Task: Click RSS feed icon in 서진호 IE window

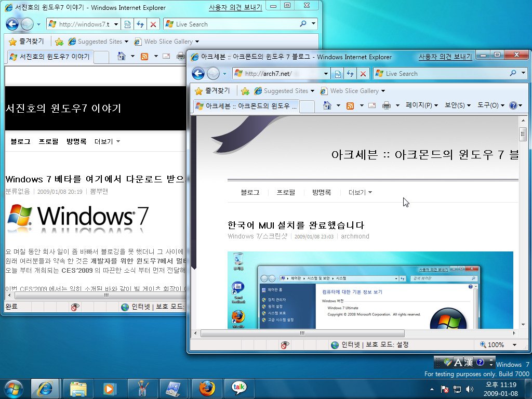Action: [x=144, y=56]
